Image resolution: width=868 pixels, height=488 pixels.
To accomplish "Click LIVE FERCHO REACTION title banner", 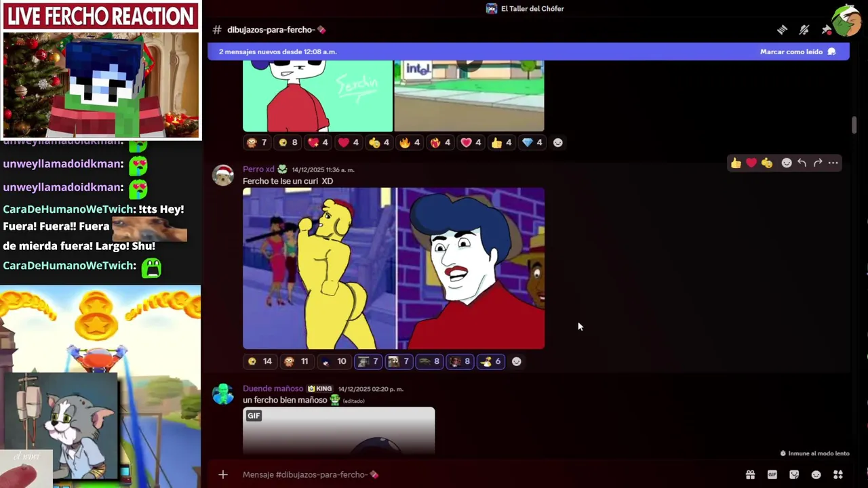I will (x=101, y=16).
